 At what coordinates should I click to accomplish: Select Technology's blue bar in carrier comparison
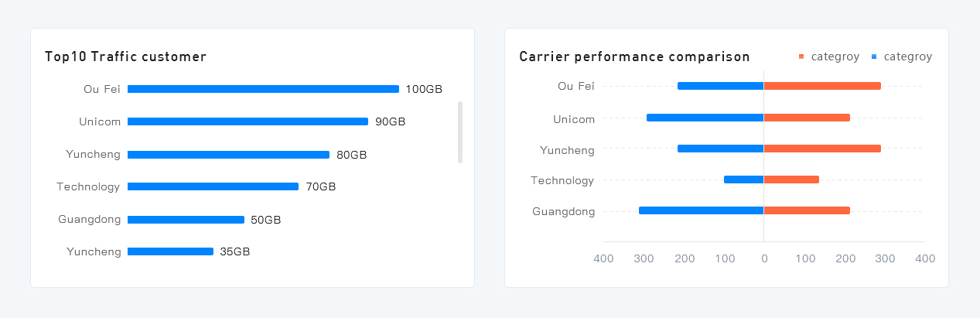744,180
